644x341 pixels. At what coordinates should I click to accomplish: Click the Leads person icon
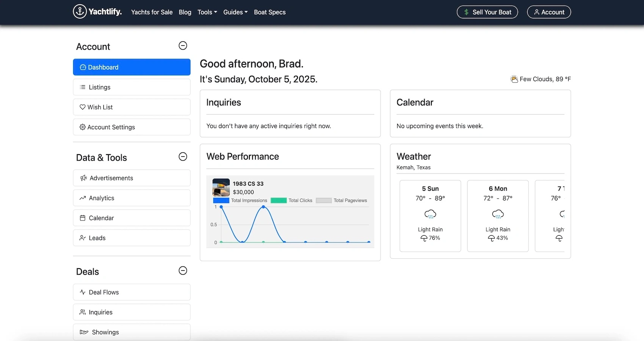click(x=83, y=238)
